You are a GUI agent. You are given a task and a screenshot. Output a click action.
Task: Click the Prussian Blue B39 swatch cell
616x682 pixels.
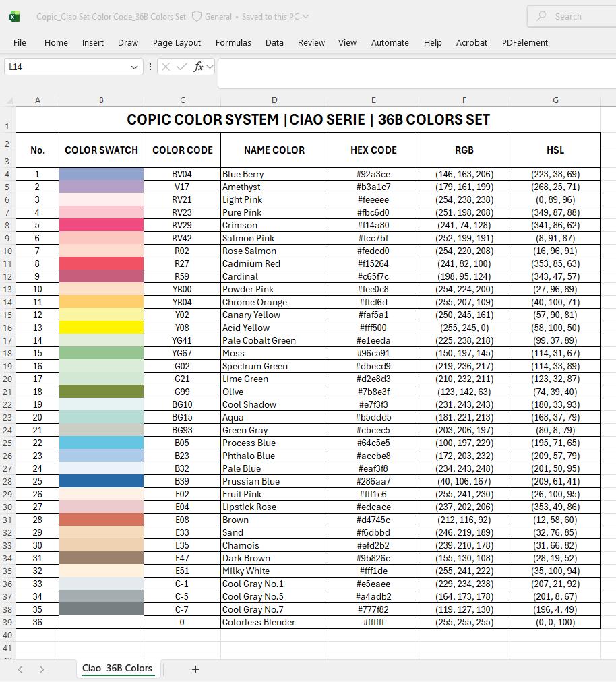101,481
